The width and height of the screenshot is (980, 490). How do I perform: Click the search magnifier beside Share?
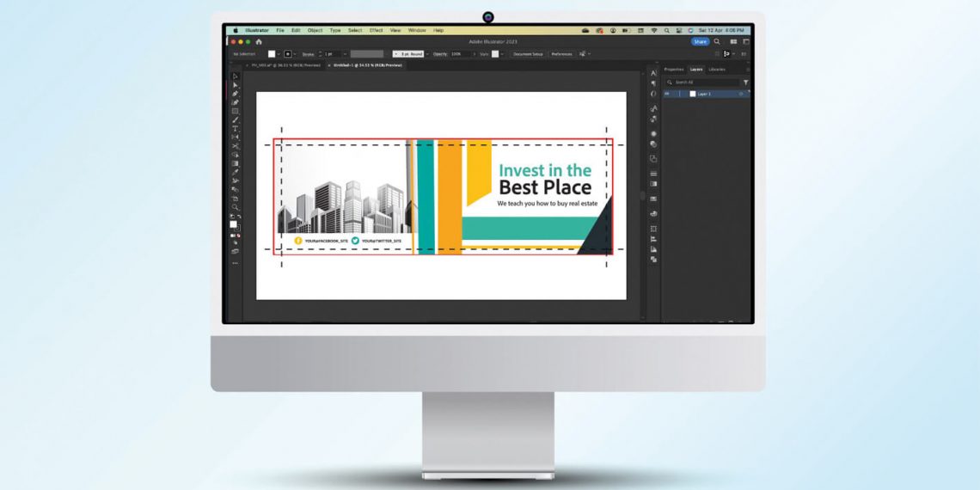pos(717,42)
